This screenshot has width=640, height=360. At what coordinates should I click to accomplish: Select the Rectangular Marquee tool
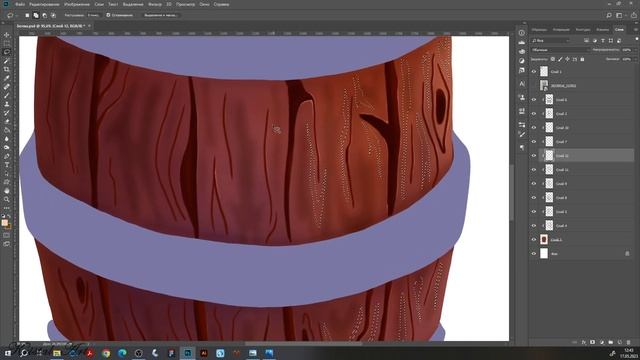pos(7,43)
